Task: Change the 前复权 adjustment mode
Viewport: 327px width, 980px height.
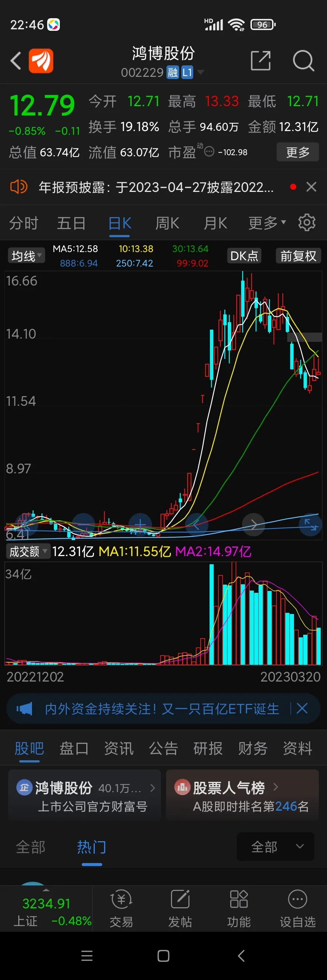Action: pos(298,256)
